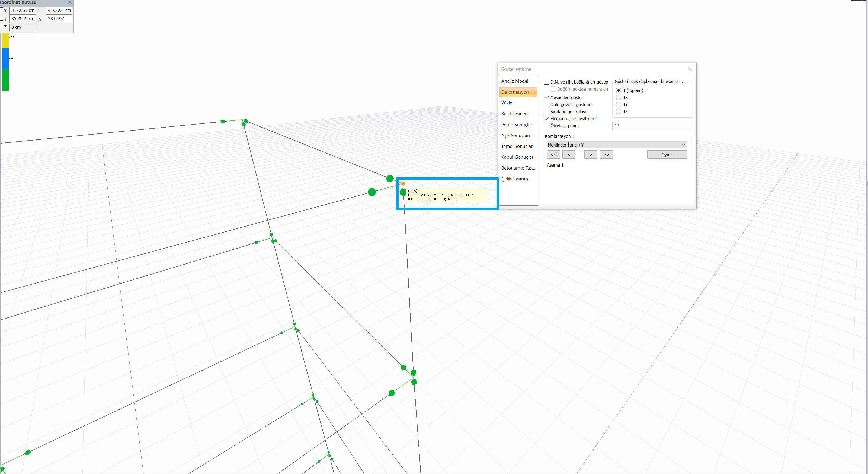Viewport: 868px width, 474px height.
Task: Jump to last stage with >> button
Action: [x=606, y=155]
